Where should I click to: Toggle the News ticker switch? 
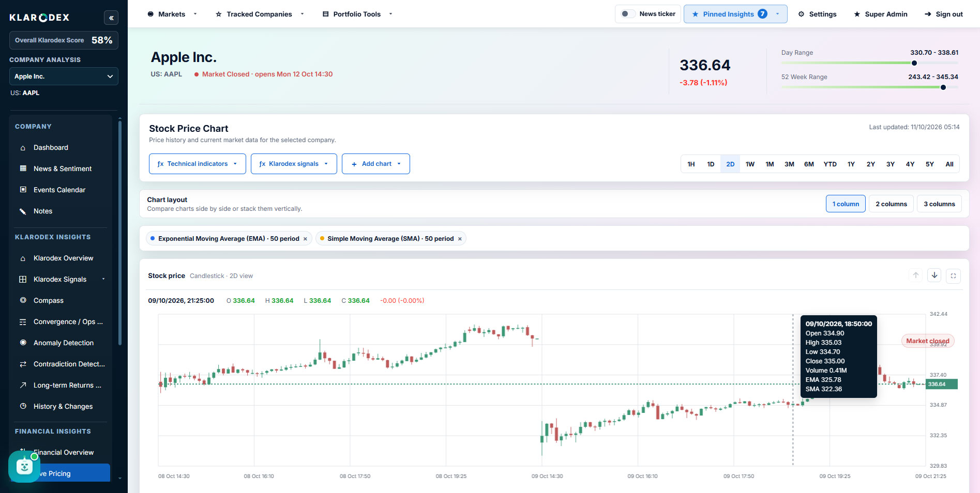[x=628, y=14]
